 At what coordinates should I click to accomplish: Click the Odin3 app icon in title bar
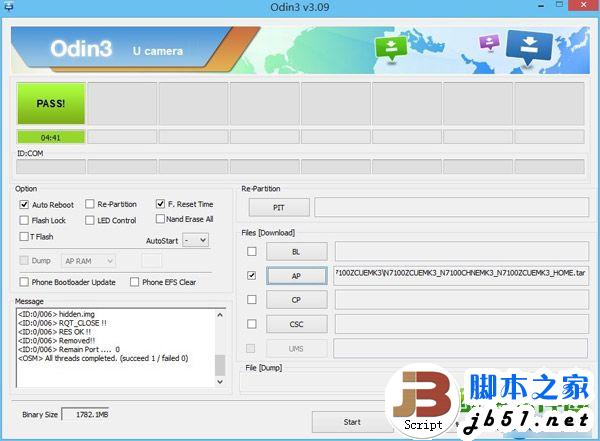click(8, 7)
